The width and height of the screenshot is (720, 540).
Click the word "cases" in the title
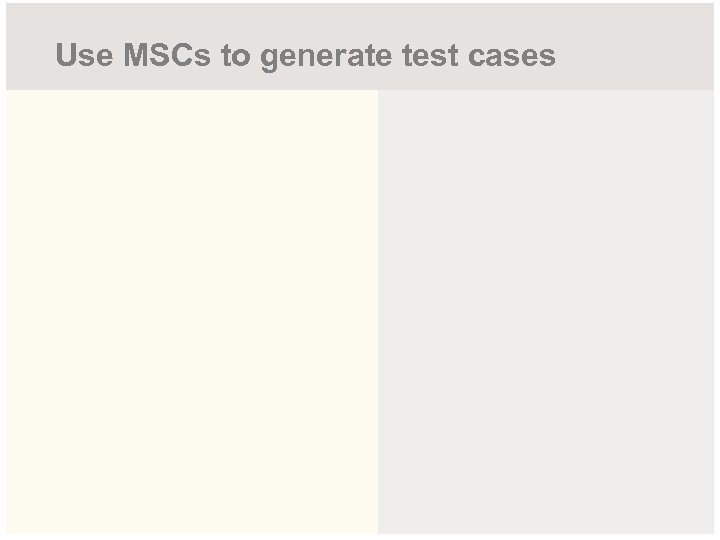pos(510,57)
